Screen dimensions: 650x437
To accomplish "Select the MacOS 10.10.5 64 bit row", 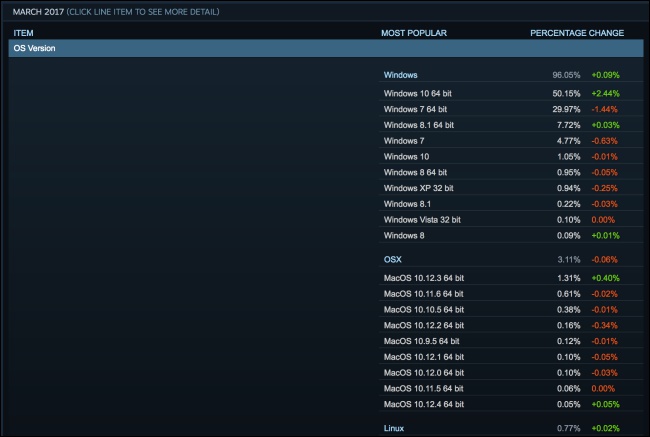I will click(511, 309).
